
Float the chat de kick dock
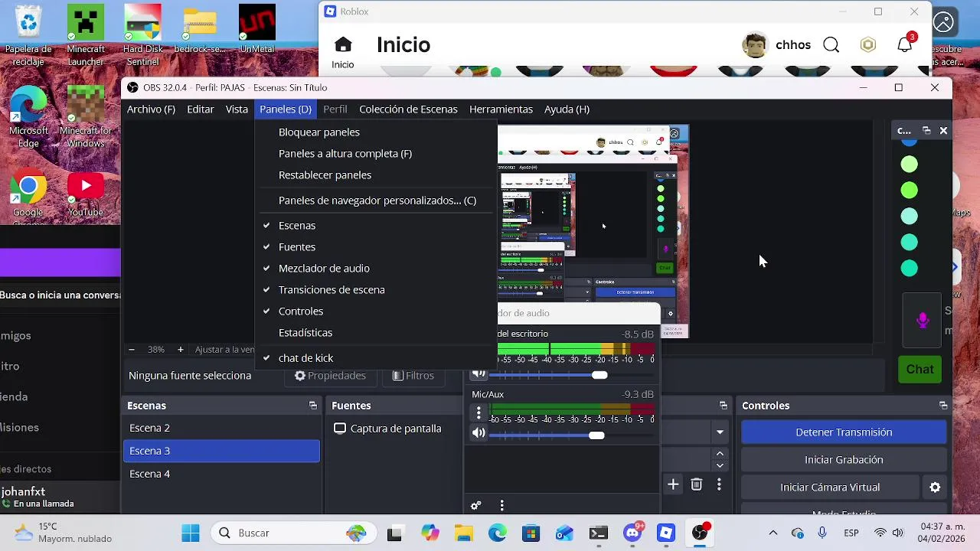[x=926, y=131]
